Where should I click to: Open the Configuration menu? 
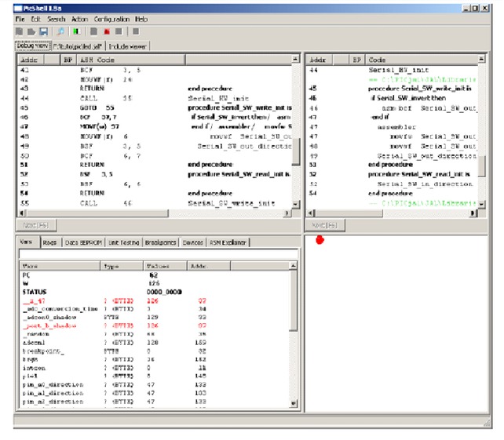click(111, 18)
